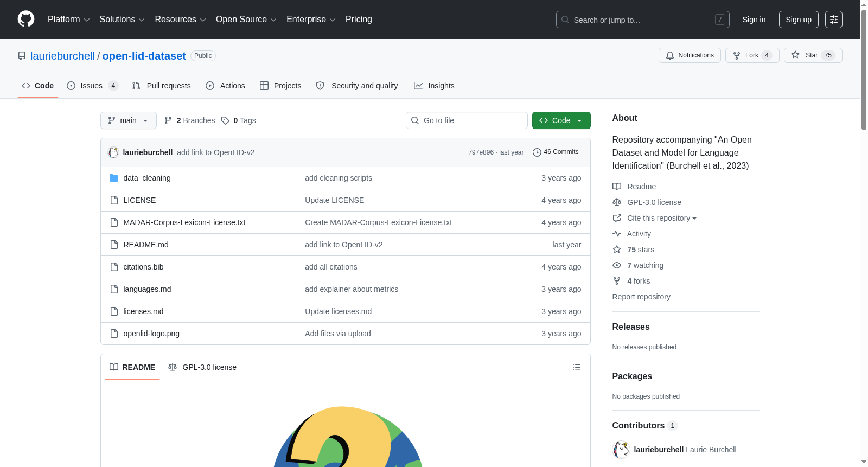The image size is (868, 467).
Task: Open the Insights tab
Action: [x=434, y=86]
